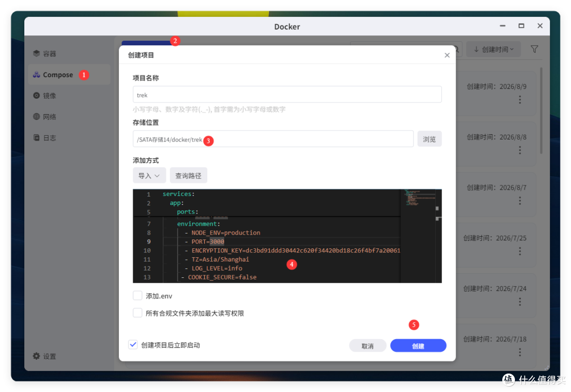Close the Docker window
The width and height of the screenshot is (571, 392).
(540, 26)
